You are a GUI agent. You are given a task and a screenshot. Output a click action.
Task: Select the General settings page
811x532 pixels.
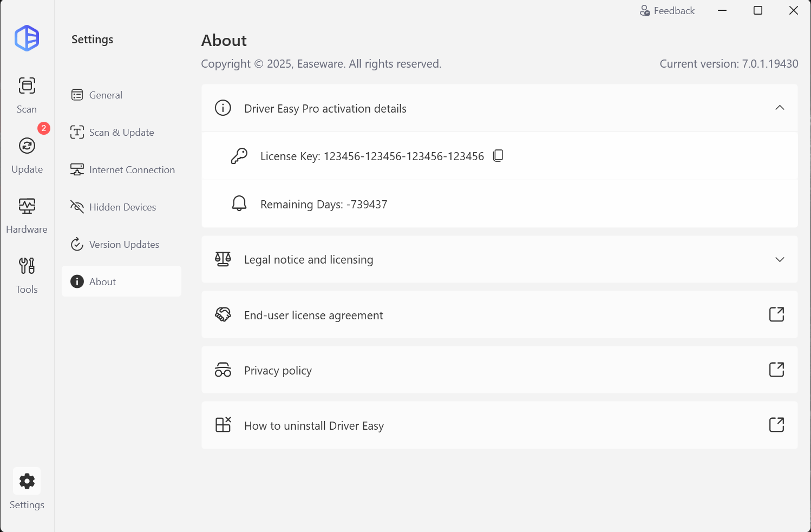[x=121, y=95]
